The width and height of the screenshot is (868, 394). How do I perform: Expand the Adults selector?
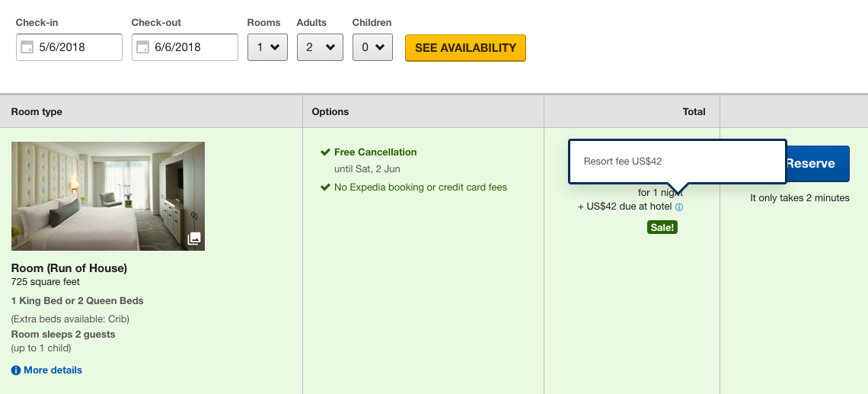[320, 47]
